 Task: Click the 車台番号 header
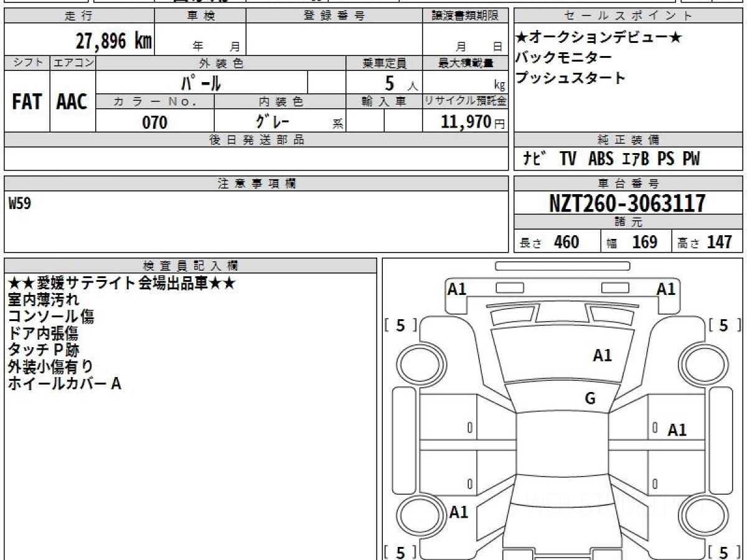coord(628,184)
